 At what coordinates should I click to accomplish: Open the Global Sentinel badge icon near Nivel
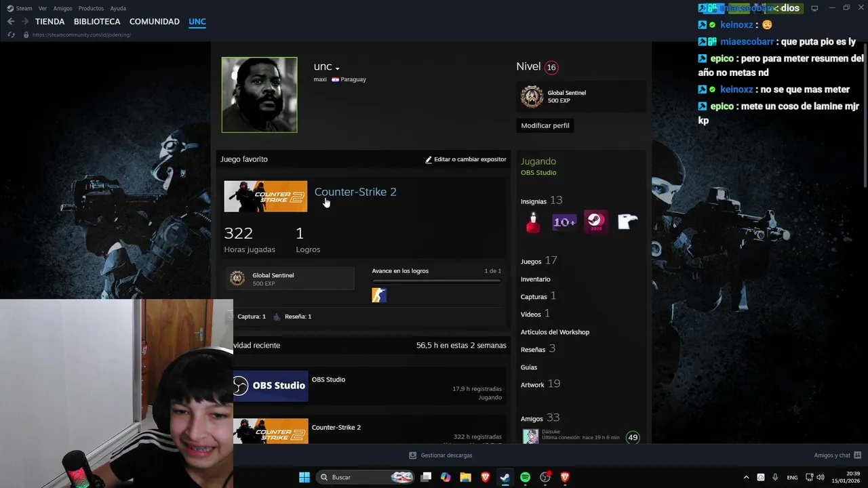click(532, 96)
